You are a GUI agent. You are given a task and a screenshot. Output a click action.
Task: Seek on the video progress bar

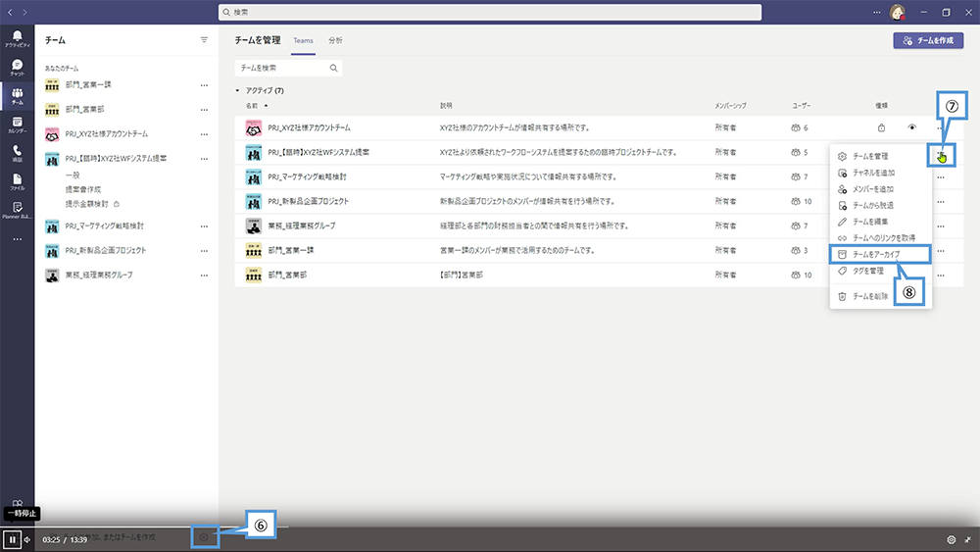pyautogui.click(x=490, y=527)
